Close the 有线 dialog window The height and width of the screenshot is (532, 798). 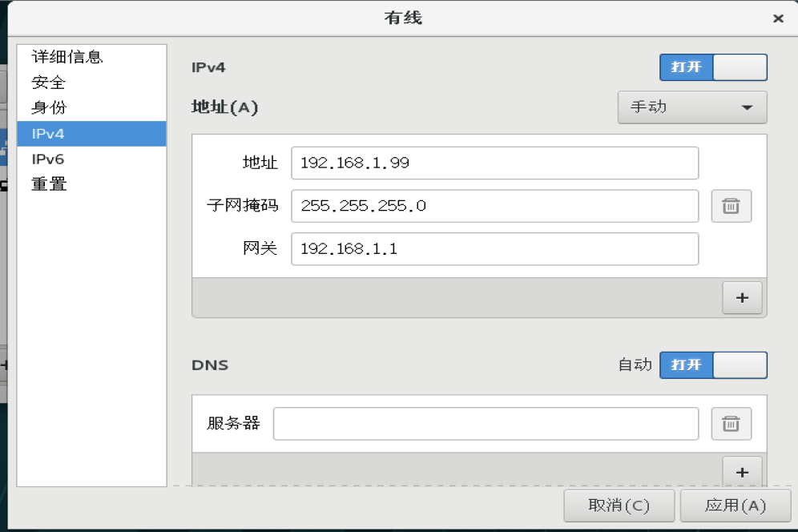click(x=778, y=19)
